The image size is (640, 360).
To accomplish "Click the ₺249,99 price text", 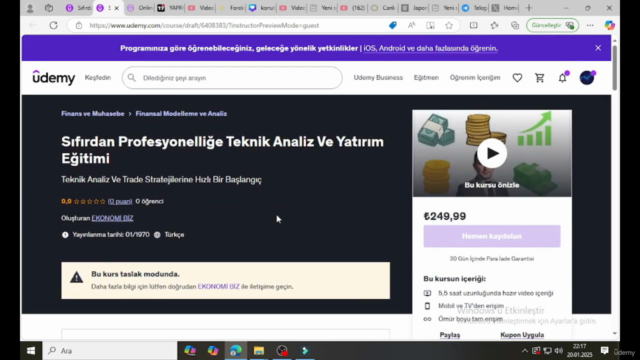I will [x=444, y=216].
